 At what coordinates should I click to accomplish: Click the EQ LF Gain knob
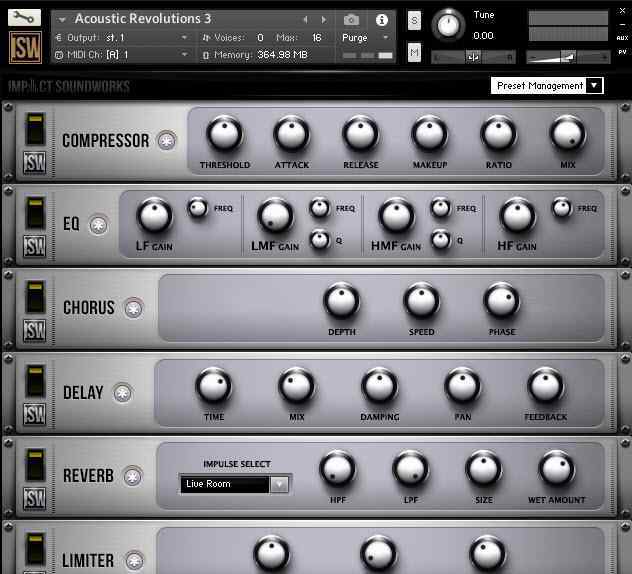tap(154, 216)
